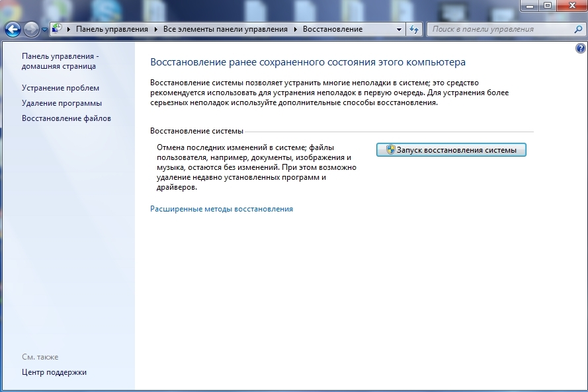Open address bar history dropdown
Viewport: 588px width, 392px height.
pyautogui.click(x=399, y=29)
